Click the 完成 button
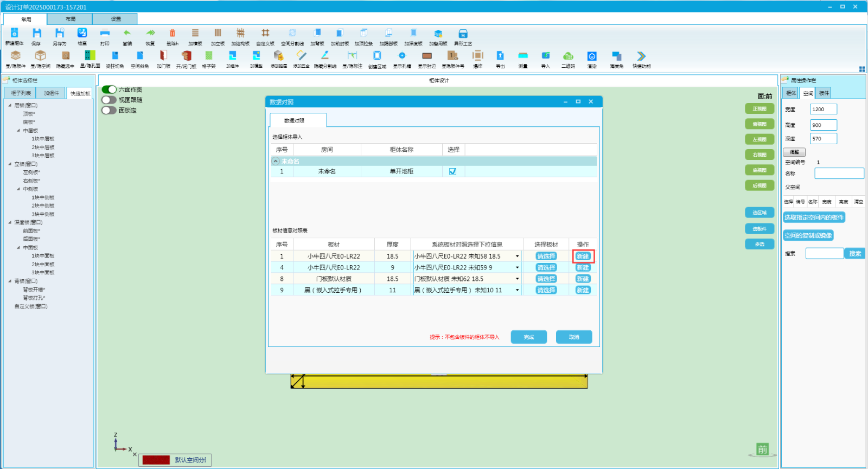 pyautogui.click(x=529, y=337)
